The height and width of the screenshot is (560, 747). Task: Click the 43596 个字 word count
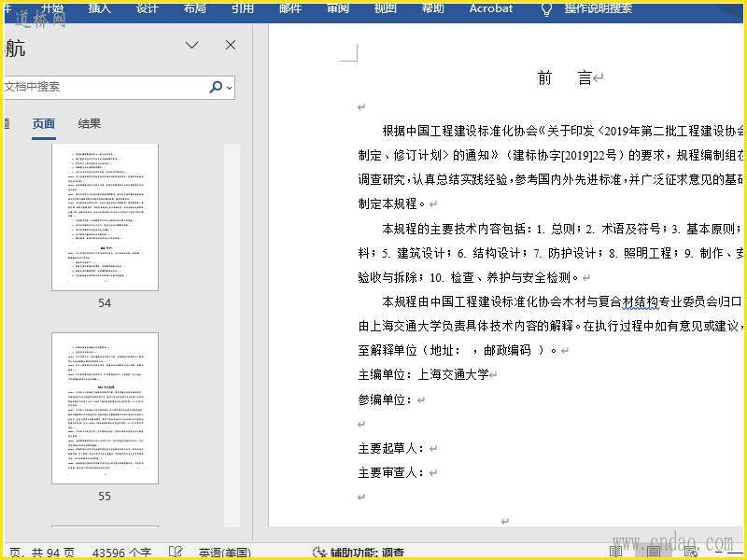(122, 553)
